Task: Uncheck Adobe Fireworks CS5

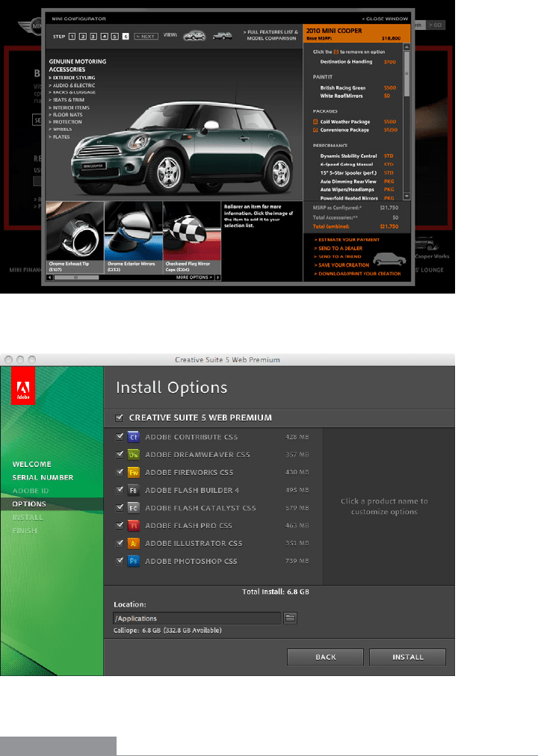Action: click(x=120, y=472)
